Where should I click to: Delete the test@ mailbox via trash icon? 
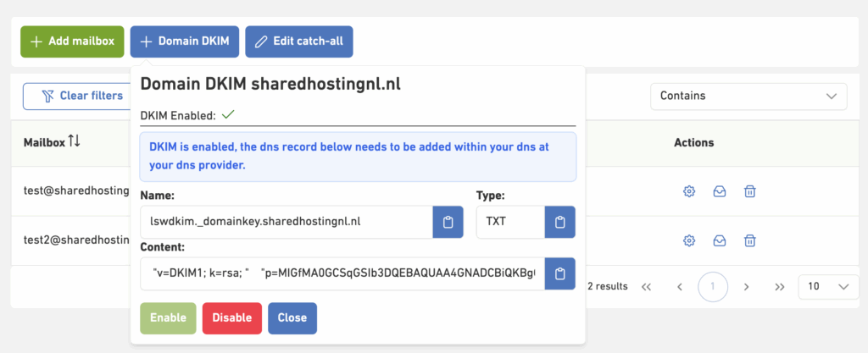(749, 191)
